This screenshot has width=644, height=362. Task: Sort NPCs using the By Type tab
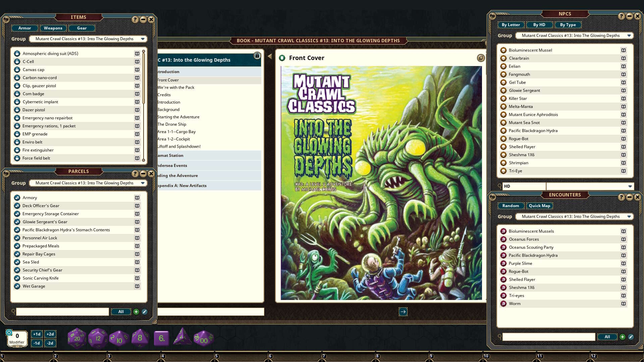point(568,25)
